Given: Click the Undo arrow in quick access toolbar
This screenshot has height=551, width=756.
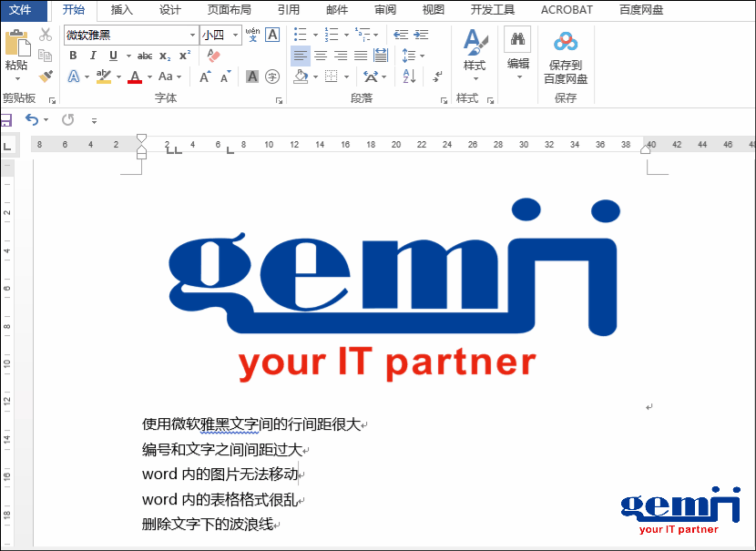Looking at the screenshot, I should tap(32, 119).
